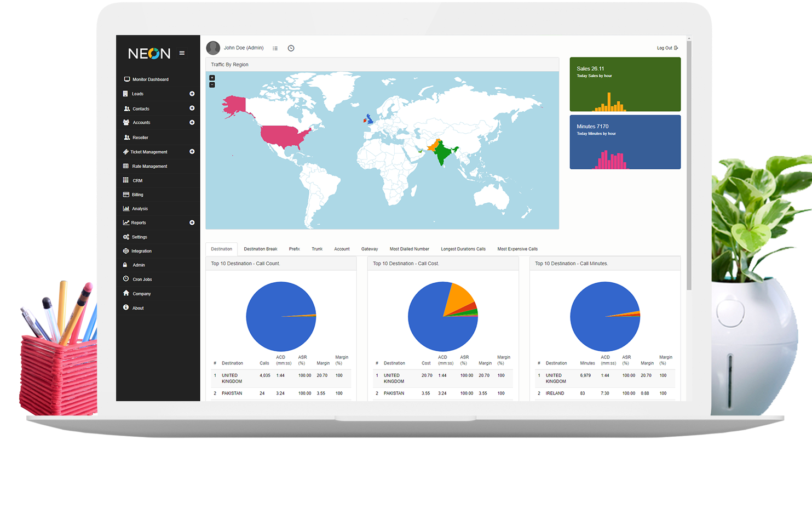Click the vertical page scrollbar
The width and height of the screenshot is (812, 508).
pos(689,164)
